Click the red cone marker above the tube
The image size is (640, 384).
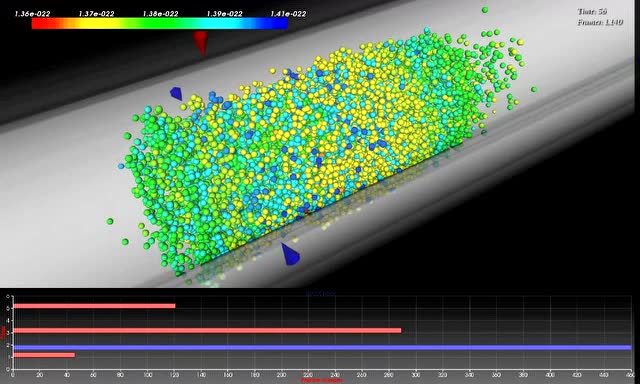200,42
